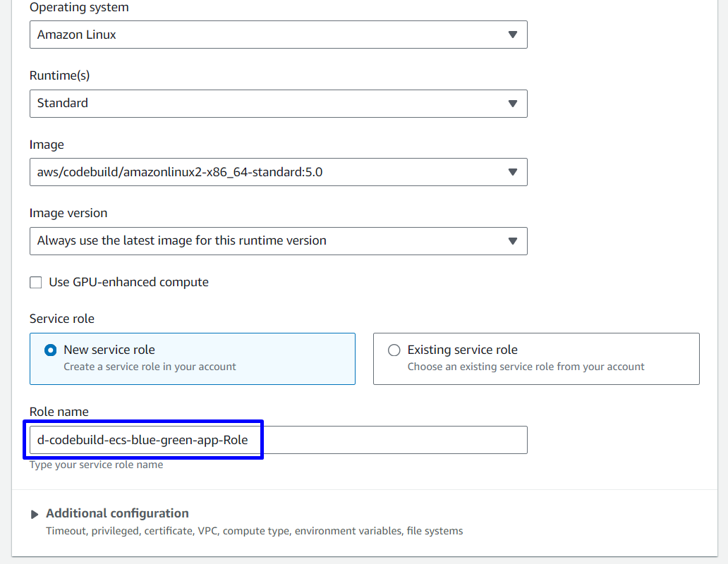Click the Image dropdown caret icon
This screenshot has height=564, width=728.
[513, 172]
